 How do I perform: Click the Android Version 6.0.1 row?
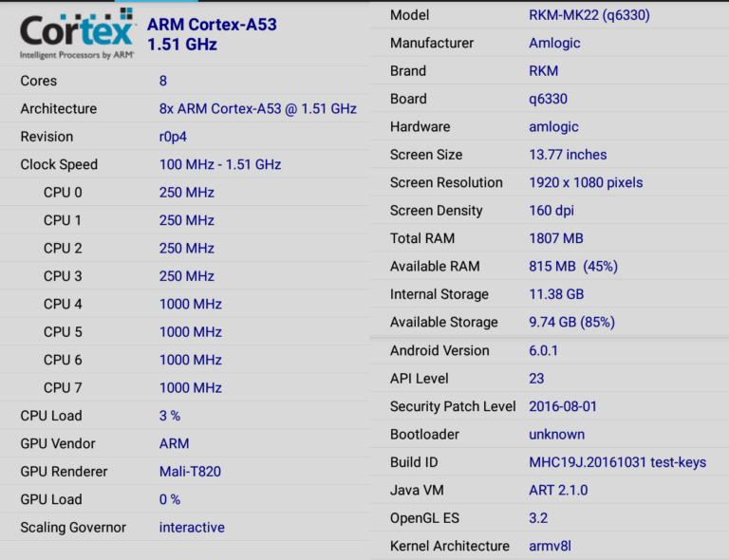(x=551, y=350)
